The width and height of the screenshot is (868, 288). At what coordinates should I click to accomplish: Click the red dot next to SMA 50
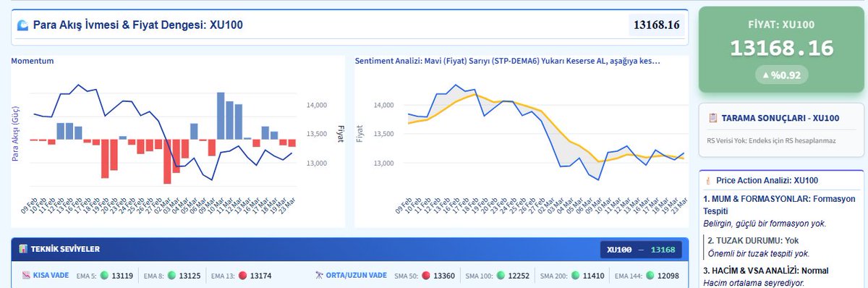(426, 276)
